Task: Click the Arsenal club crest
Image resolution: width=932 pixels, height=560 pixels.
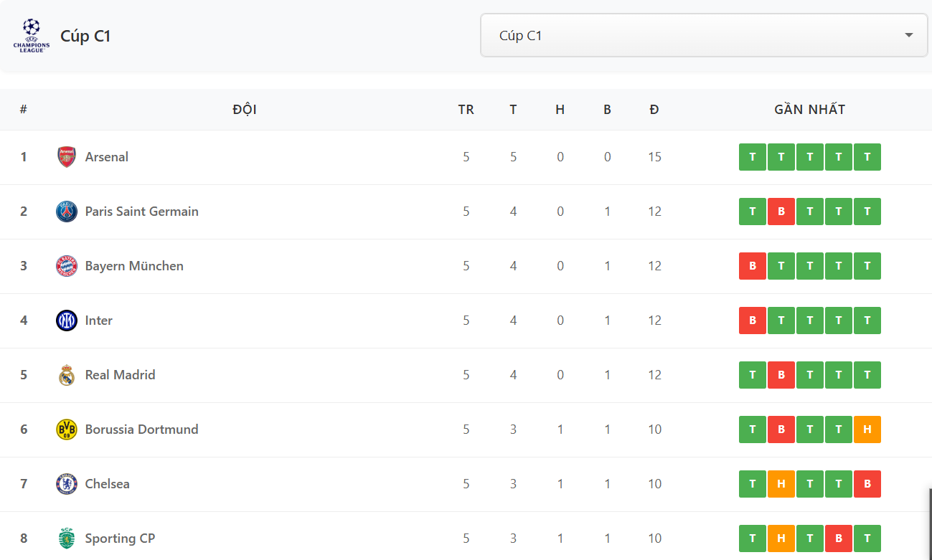Action: (x=67, y=157)
